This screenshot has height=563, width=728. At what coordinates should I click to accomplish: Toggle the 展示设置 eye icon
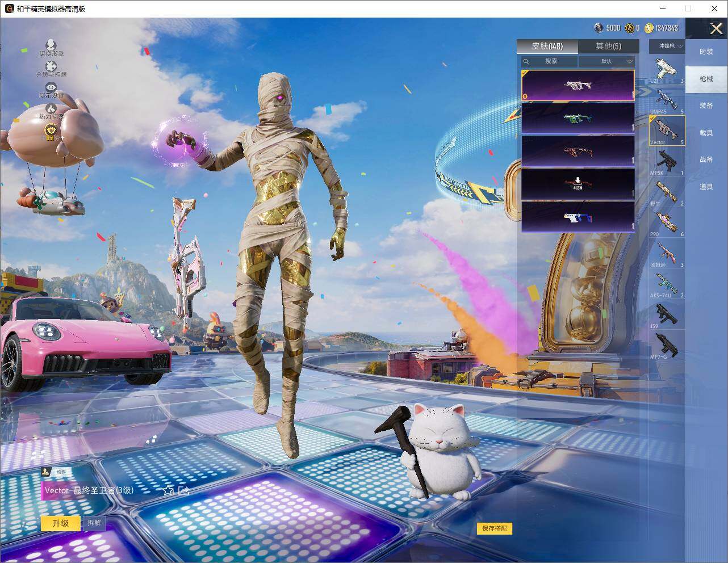(x=51, y=87)
